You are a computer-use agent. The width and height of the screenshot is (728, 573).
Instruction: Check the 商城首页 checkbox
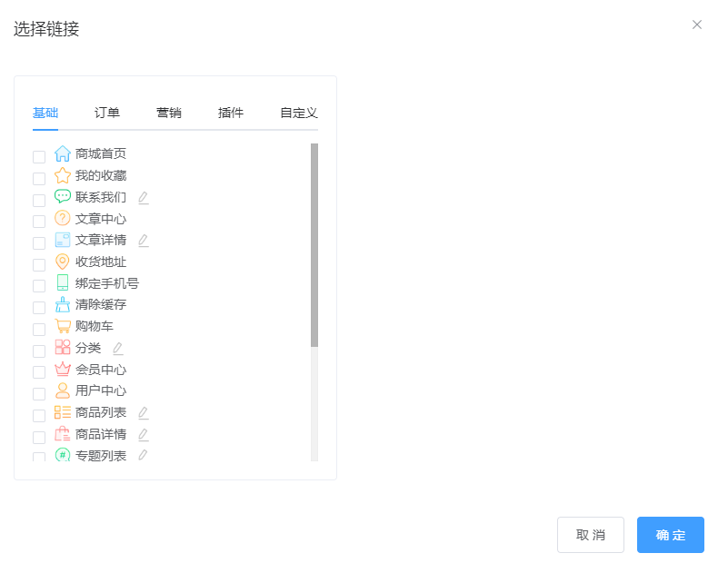pyautogui.click(x=39, y=156)
